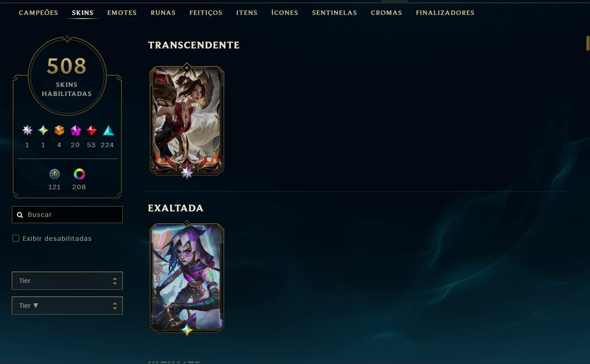
Task: Click the legacy skins emblem icon
Action: point(54,174)
